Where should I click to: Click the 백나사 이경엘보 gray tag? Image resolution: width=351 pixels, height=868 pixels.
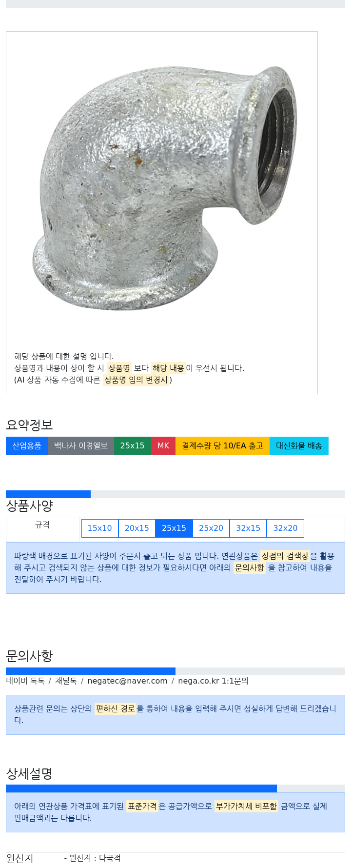tap(81, 446)
